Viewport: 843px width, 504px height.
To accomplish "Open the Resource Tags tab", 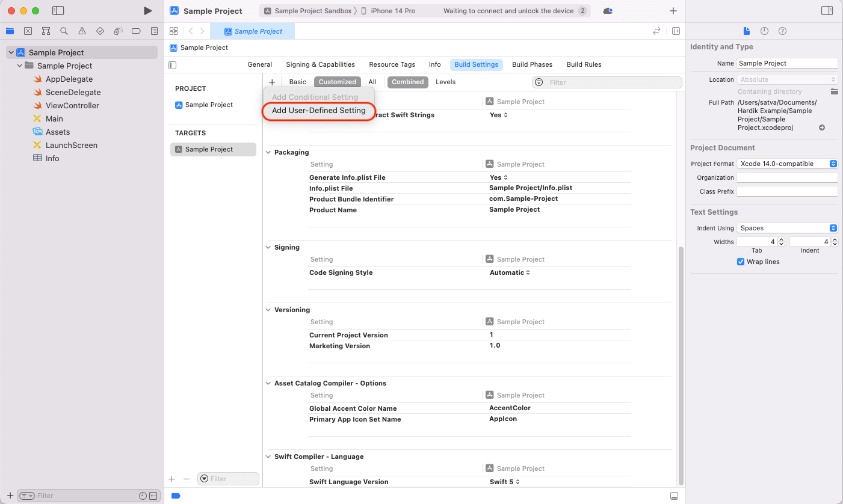I will 392,64.
